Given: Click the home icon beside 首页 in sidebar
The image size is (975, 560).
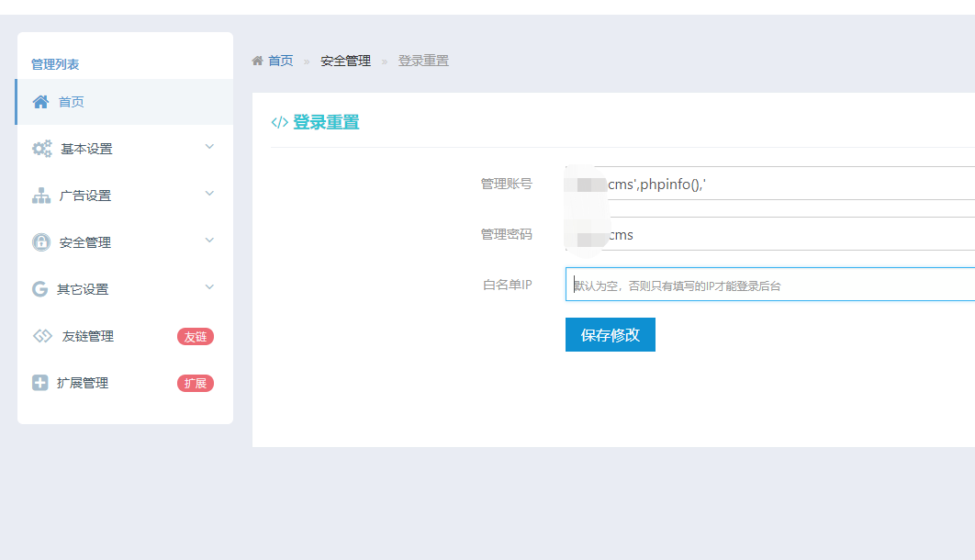Looking at the screenshot, I should click(x=40, y=102).
